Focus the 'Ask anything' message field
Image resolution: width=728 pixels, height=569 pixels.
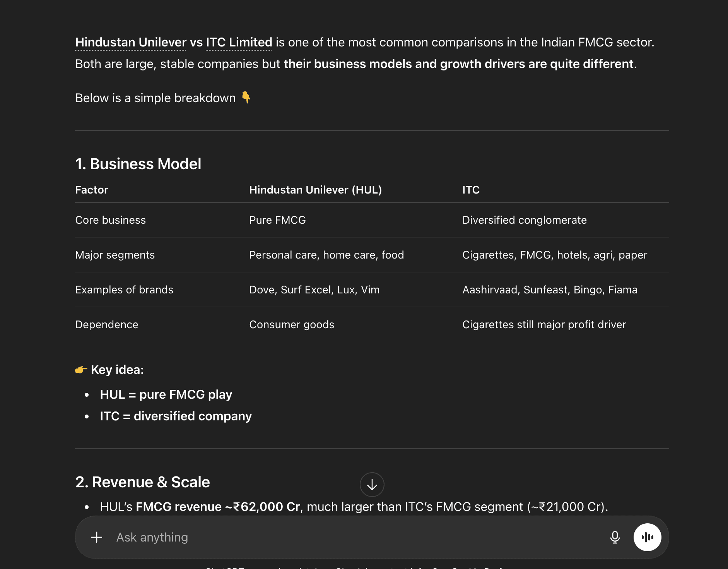(348, 537)
